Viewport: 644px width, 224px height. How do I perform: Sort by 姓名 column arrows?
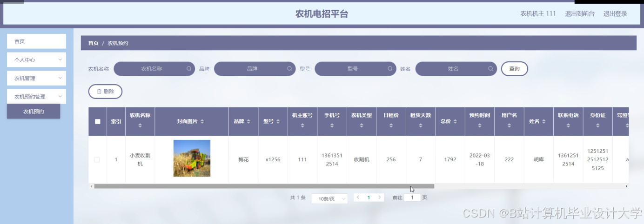(x=543, y=121)
